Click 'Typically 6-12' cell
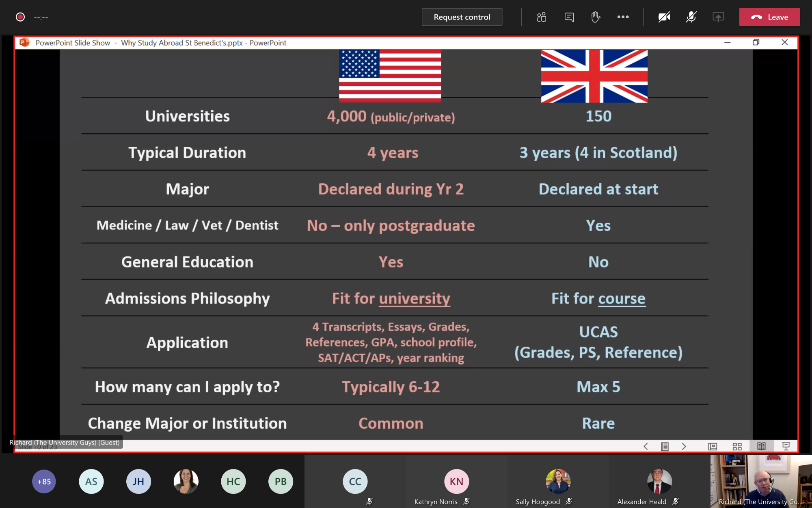This screenshot has width=812, height=508. [391, 387]
